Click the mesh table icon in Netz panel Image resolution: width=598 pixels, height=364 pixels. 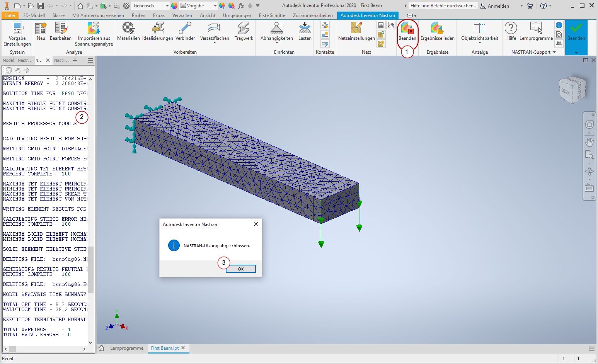point(381,26)
